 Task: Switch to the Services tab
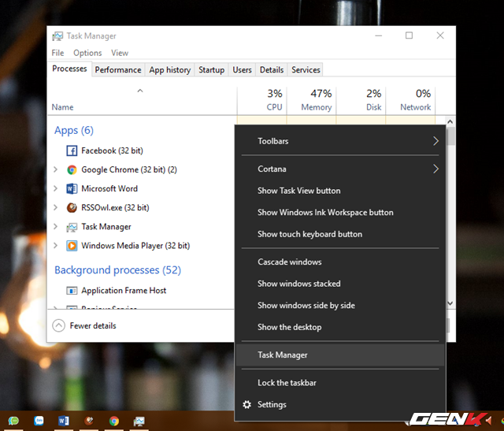[x=306, y=70]
